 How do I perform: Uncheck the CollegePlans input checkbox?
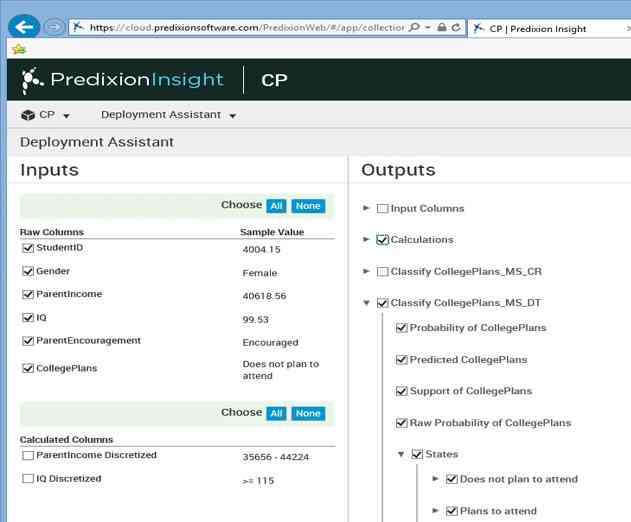28,368
